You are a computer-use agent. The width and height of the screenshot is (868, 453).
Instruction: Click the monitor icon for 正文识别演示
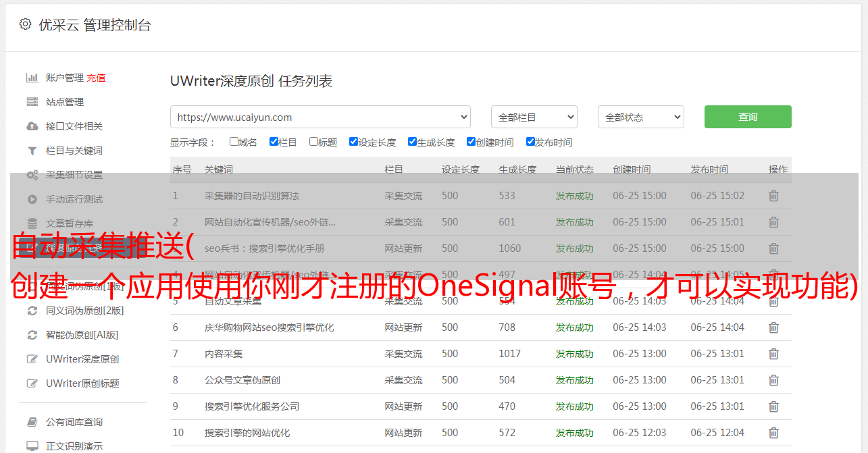pyautogui.click(x=32, y=446)
